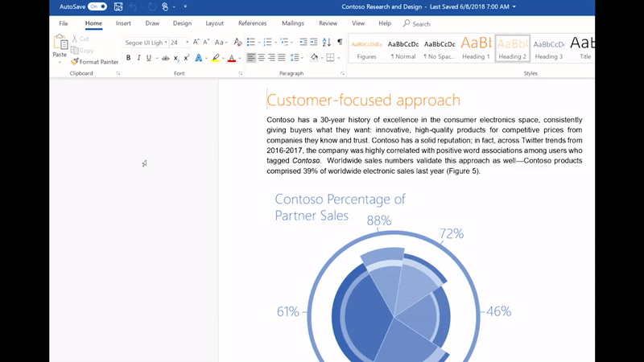Apply yellow text highlight color
644x362 pixels.
pos(215,58)
